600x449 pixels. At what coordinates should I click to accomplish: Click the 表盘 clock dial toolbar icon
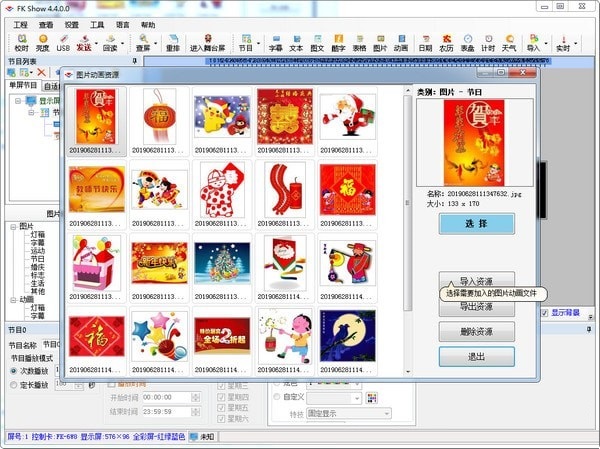467,43
